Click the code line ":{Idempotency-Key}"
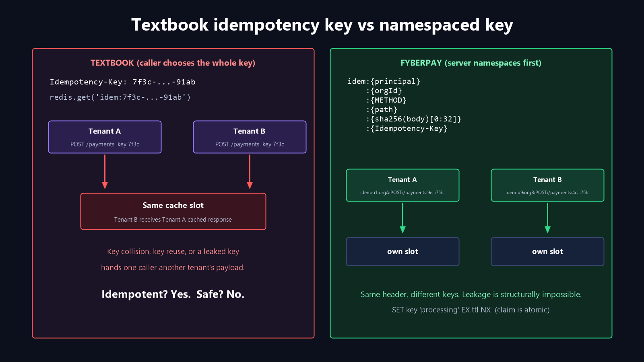This screenshot has height=362, width=644. tap(407, 129)
